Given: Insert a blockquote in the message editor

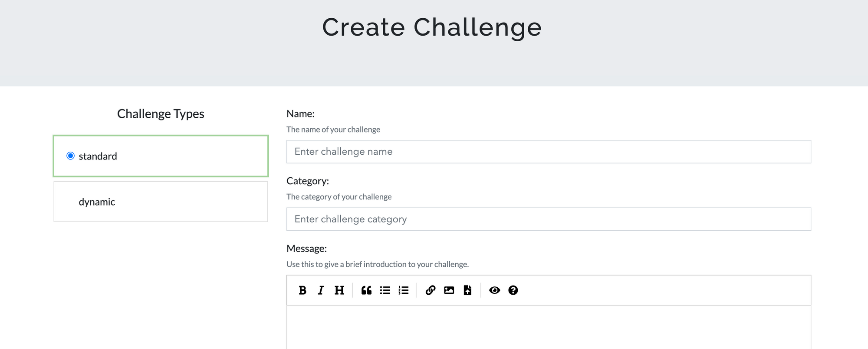Looking at the screenshot, I should click(366, 290).
